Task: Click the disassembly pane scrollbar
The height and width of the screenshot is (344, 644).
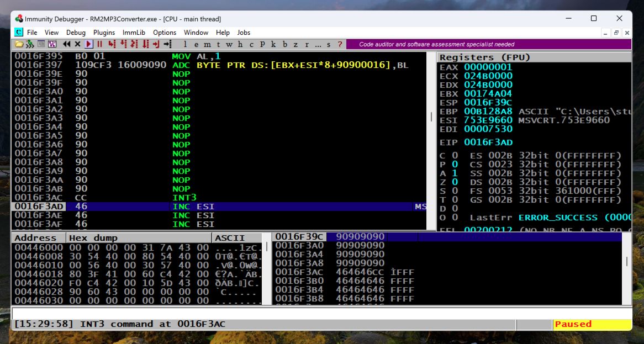Action: (x=431, y=140)
